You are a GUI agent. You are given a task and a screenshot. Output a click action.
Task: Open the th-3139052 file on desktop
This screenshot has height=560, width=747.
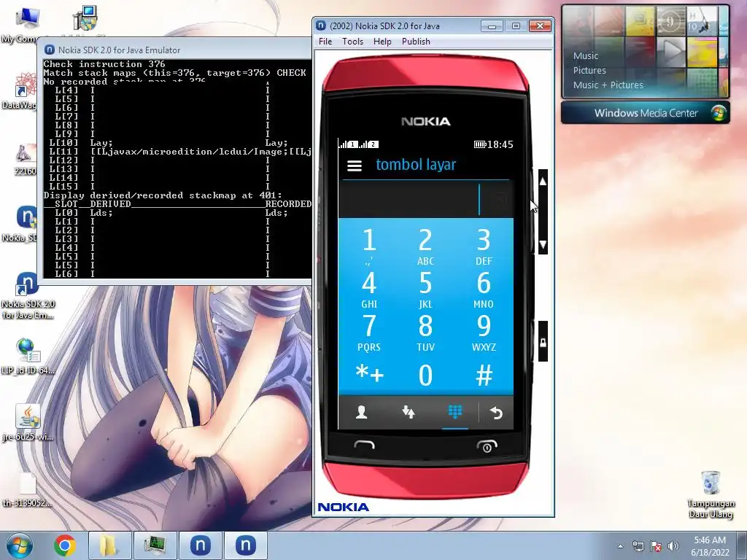tap(27, 490)
